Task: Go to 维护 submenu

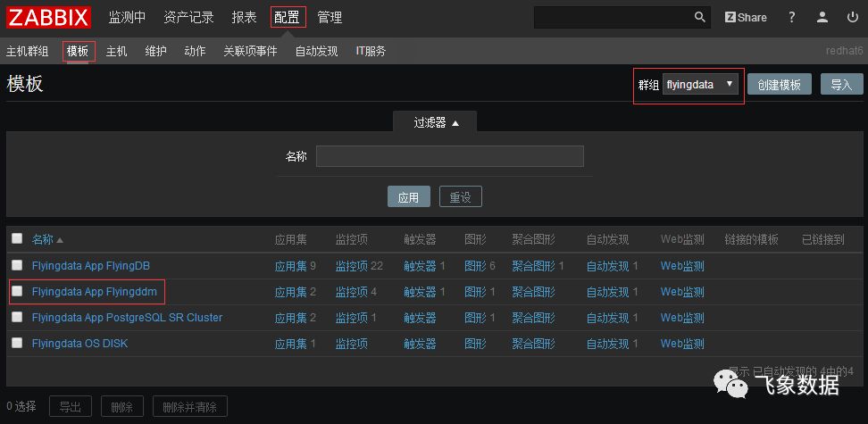Action: coord(155,52)
